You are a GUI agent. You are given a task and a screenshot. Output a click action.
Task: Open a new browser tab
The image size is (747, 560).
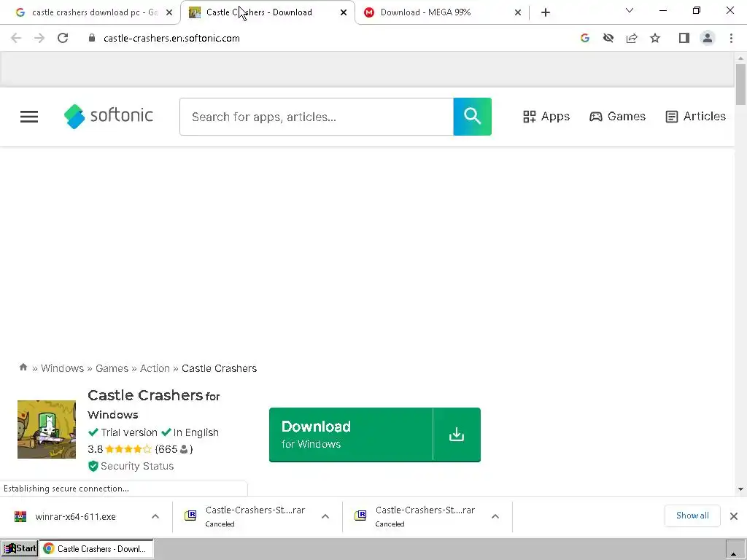click(x=546, y=13)
